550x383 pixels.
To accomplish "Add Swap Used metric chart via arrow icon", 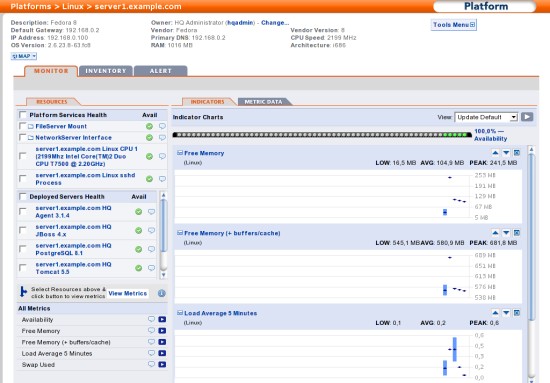I will [x=162, y=364].
